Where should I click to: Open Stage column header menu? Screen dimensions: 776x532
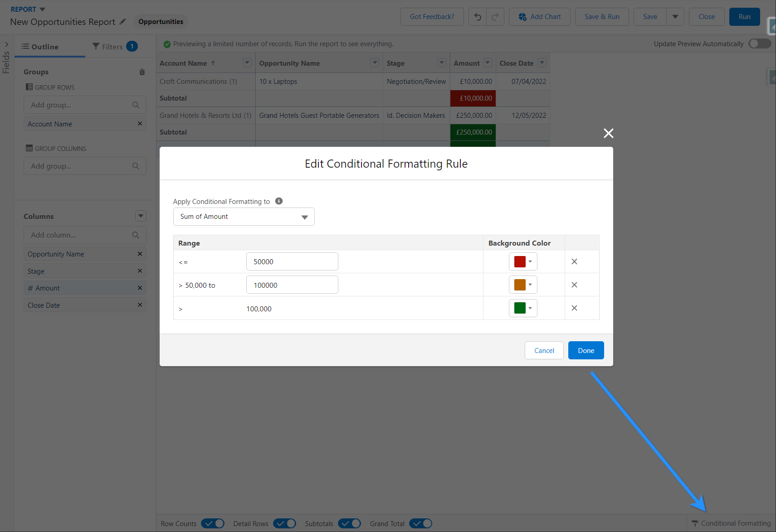coord(442,63)
